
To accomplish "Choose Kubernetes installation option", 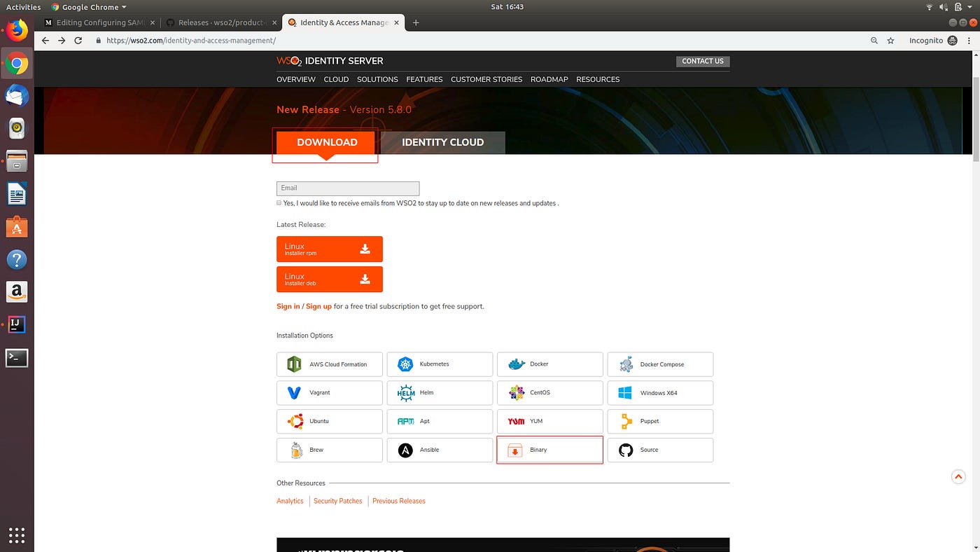I will point(440,364).
